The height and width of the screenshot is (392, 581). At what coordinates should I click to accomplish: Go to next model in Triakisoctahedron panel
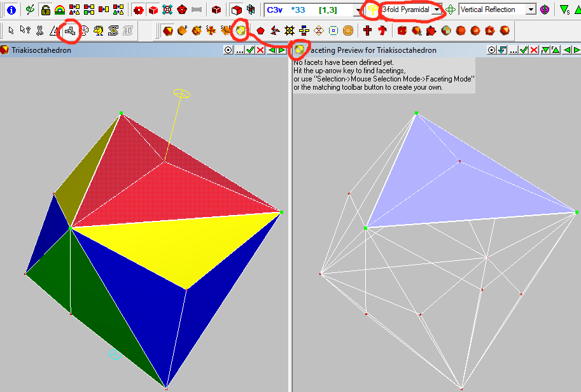coord(282,50)
